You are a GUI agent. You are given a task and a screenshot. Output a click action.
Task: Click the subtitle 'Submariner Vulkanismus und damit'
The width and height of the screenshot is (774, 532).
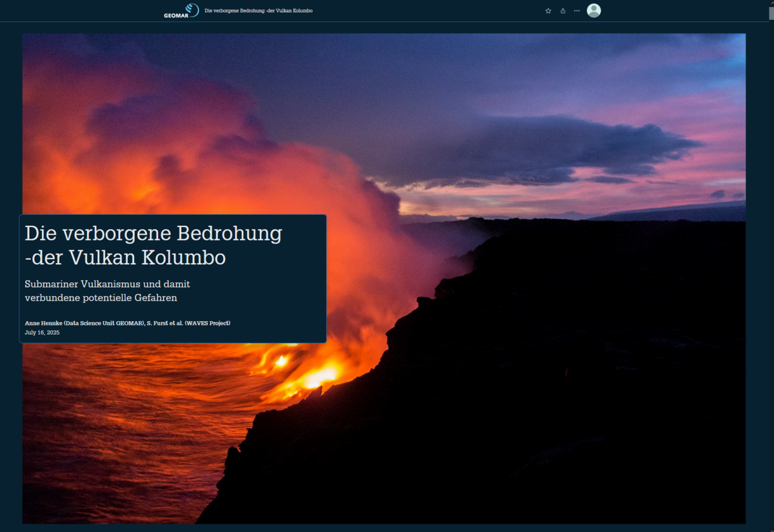(107, 284)
